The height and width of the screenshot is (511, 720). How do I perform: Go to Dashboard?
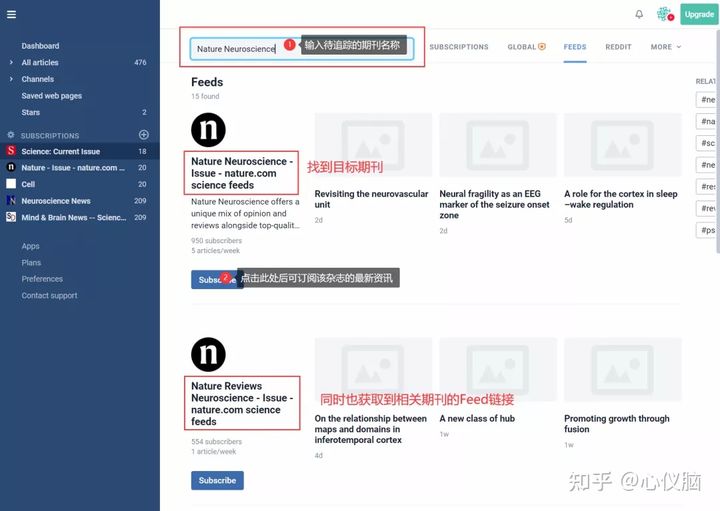pos(40,46)
